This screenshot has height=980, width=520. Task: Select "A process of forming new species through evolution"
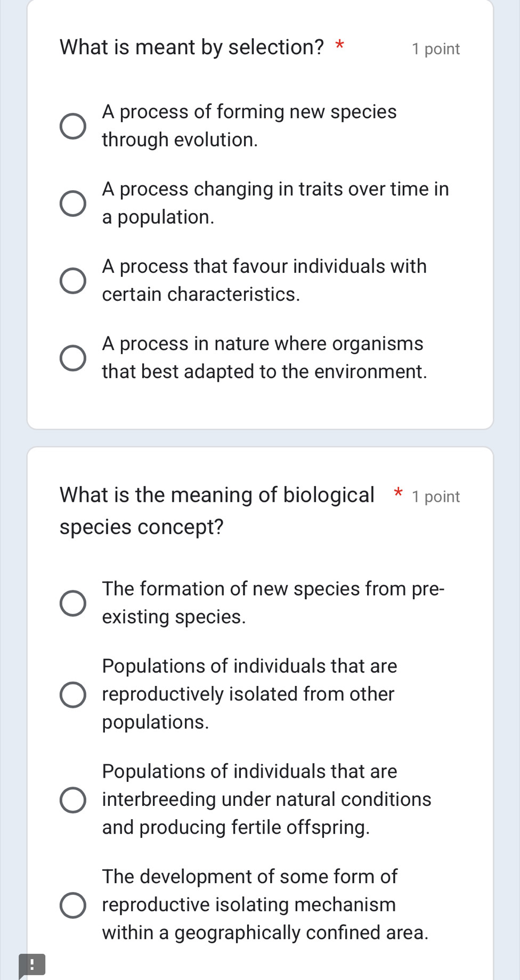coord(74,126)
